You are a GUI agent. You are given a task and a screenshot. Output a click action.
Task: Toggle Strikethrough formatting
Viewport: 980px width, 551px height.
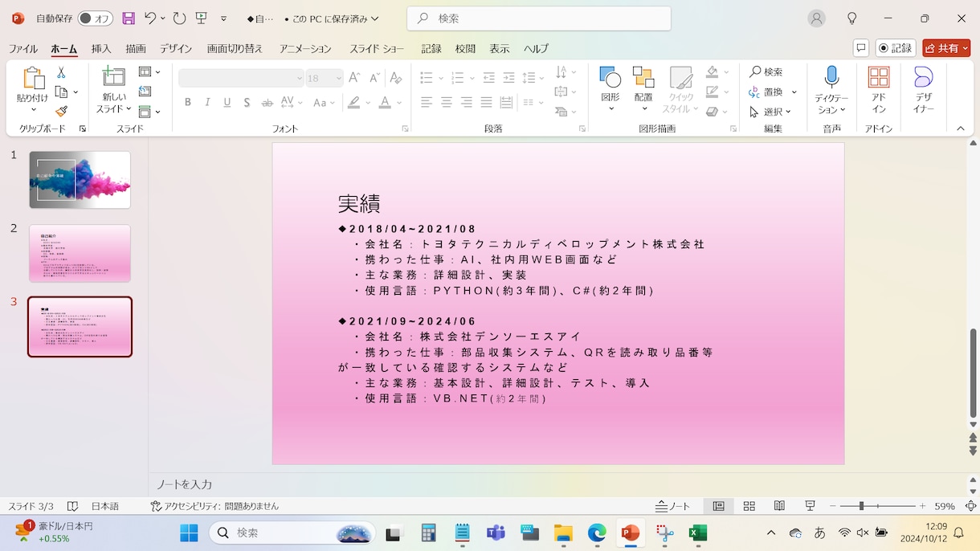(267, 102)
